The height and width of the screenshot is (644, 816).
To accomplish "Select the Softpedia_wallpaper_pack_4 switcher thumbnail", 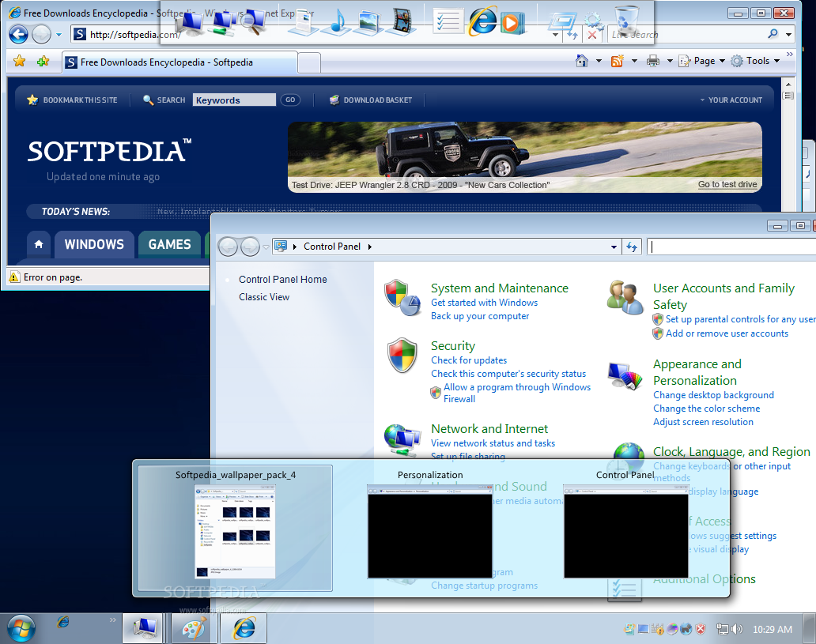I will coord(235,528).
